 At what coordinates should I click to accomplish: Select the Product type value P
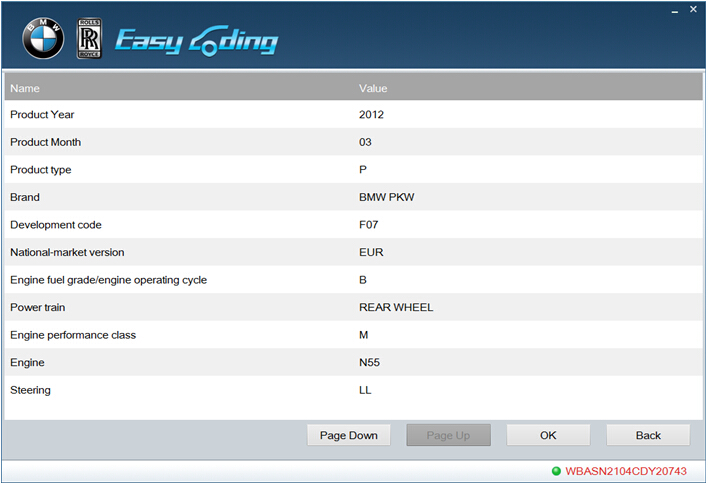coord(363,170)
